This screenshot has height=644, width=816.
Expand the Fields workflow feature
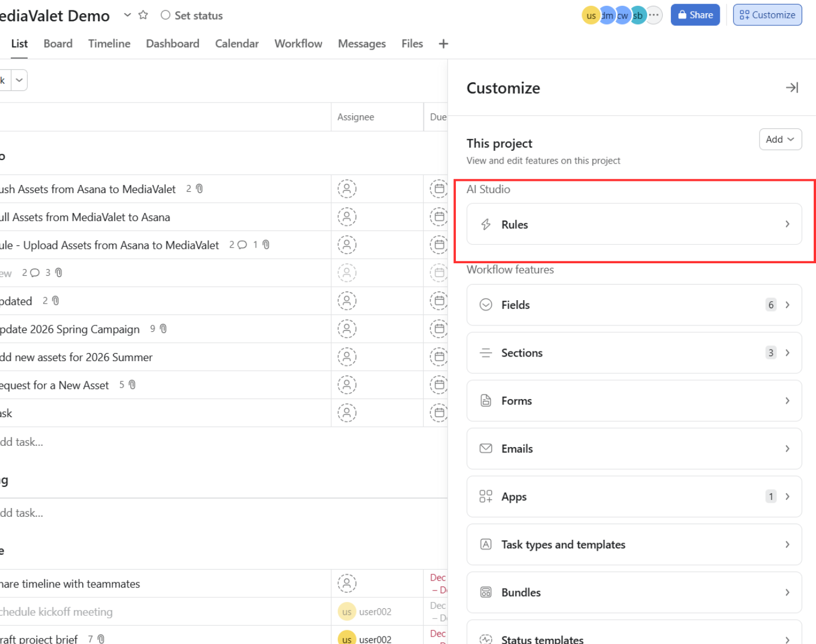(634, 305)
